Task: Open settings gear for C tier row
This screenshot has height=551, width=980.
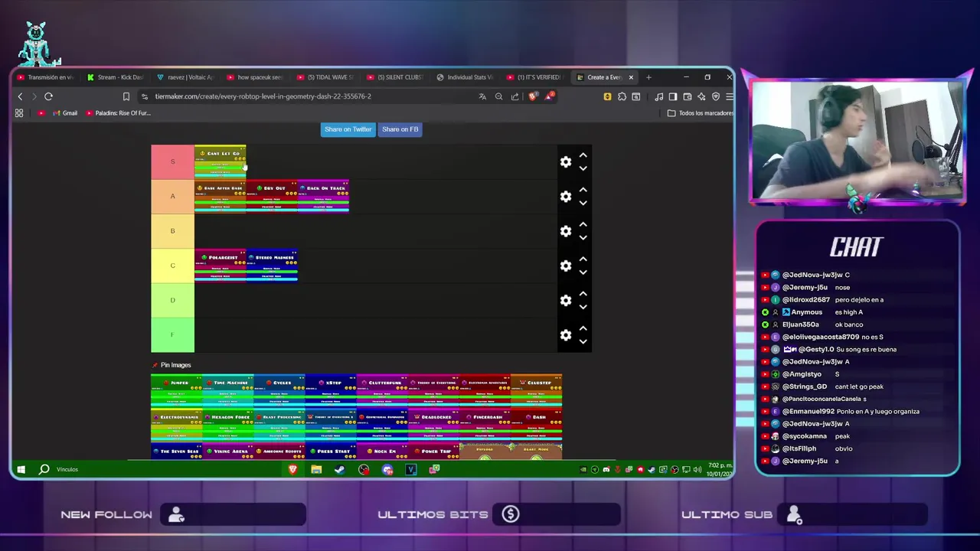Action: pos(565,266)
